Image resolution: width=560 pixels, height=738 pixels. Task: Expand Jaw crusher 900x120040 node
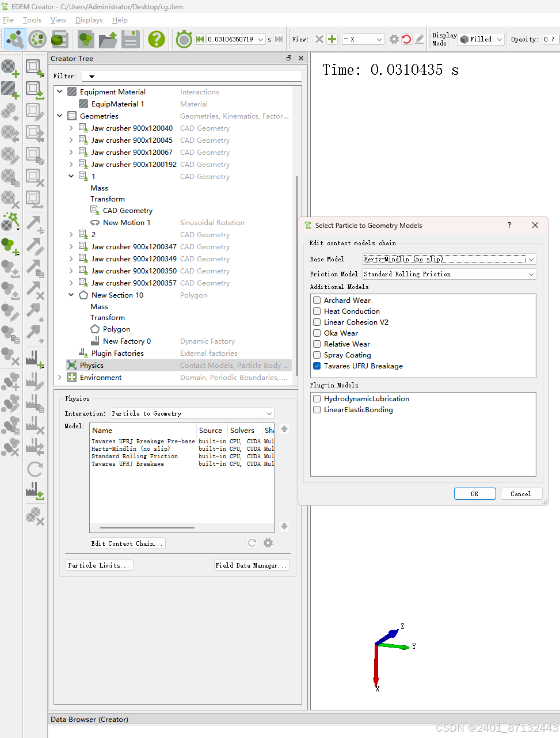click(71, 128)
